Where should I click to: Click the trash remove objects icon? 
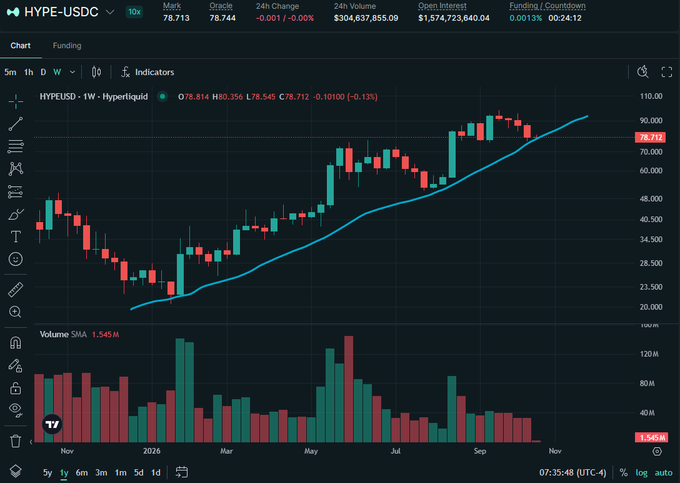[x=16, y=441]
